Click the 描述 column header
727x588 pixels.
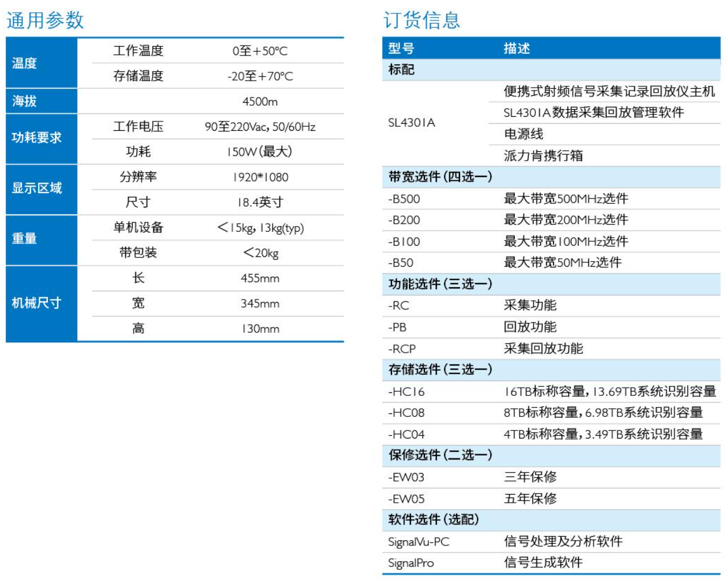[x=517, y=48]
